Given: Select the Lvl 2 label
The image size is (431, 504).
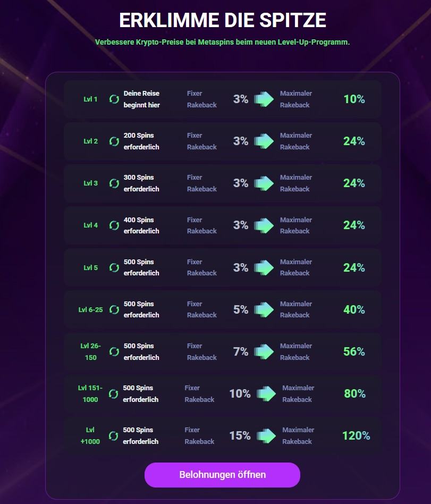Looking at the screenshot, I should pyautogui.click(x=91, y=141).
